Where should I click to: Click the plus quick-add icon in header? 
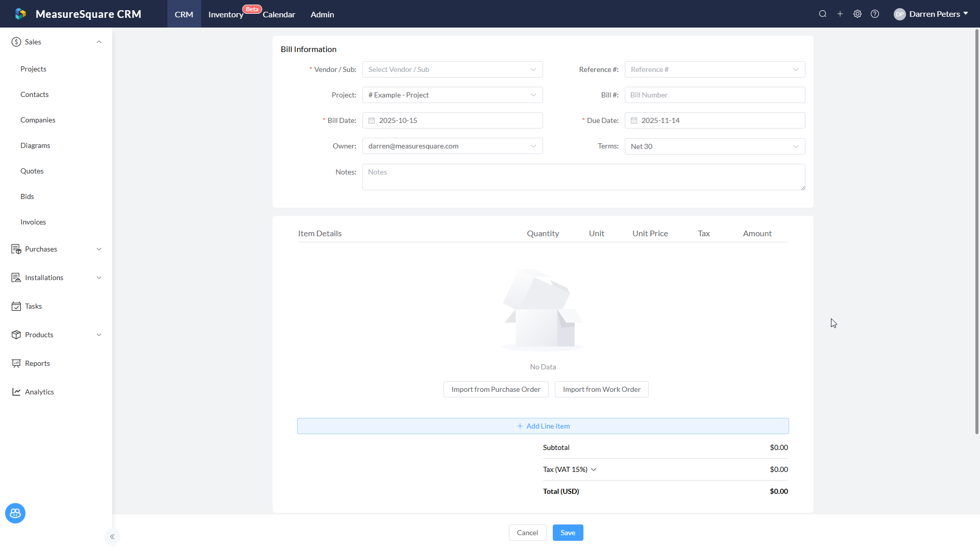pyautogui.click(x=840, y=14)
